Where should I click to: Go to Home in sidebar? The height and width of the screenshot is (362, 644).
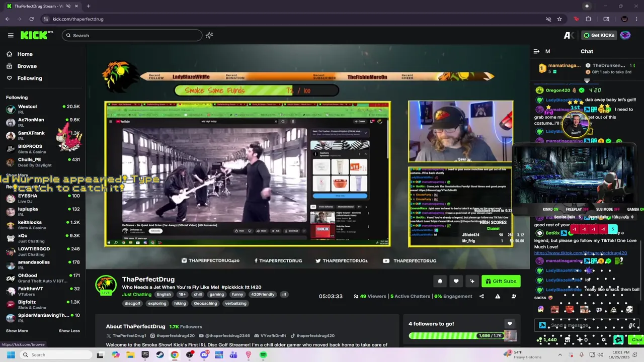[x=19, y=54]
